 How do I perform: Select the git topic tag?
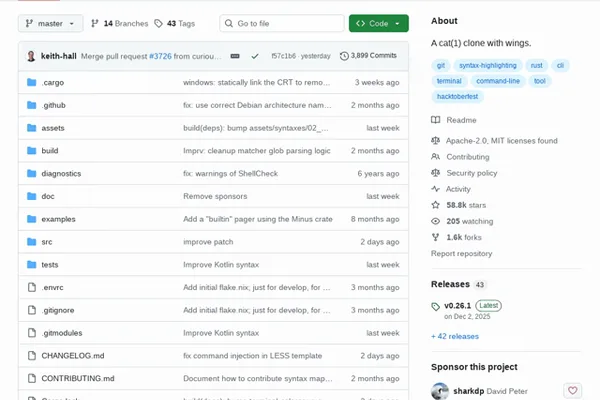[441, 65]
